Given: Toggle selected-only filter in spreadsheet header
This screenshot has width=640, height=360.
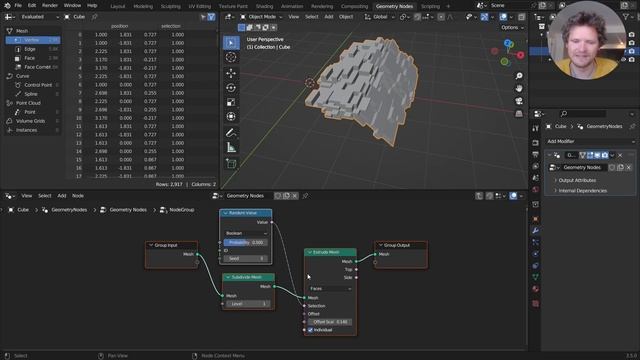Looking at the screenshot, I should point(203,17).
